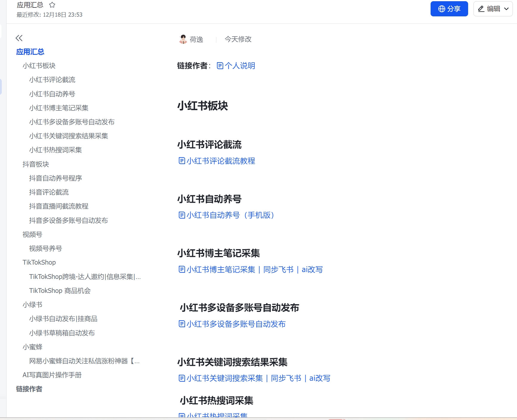The height and width of the screenshot is (420, 517).
Task: Click author avatar of 荷逸
Action: click(183, 39)
